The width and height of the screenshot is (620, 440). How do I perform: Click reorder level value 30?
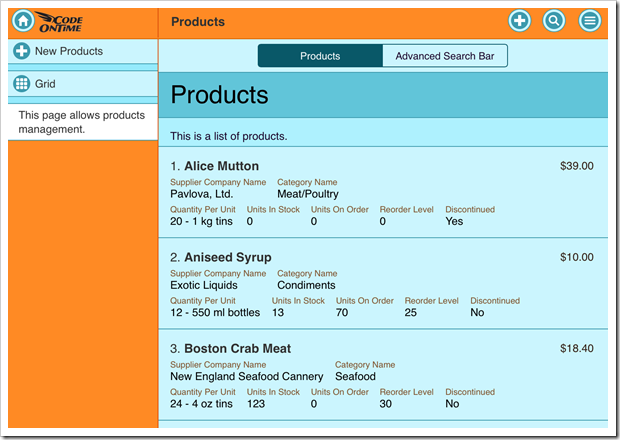386,404
